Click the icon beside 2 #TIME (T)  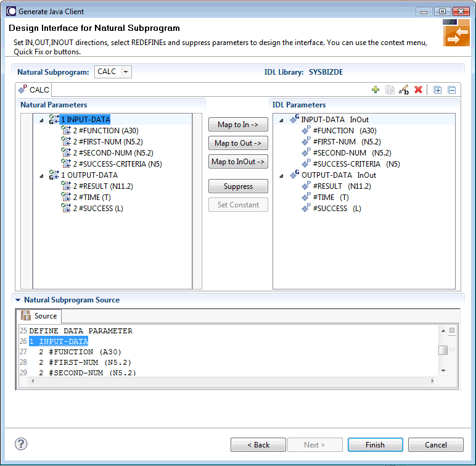point(66,197)
